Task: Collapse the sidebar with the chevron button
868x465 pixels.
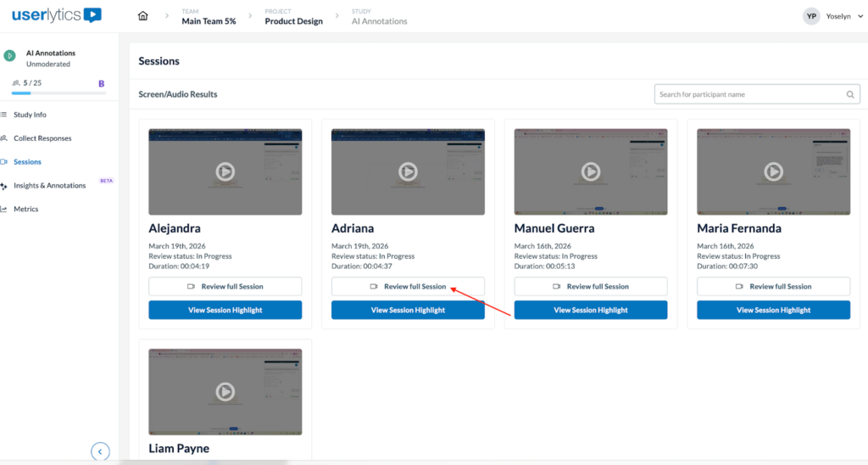Action: coord(100,451)
